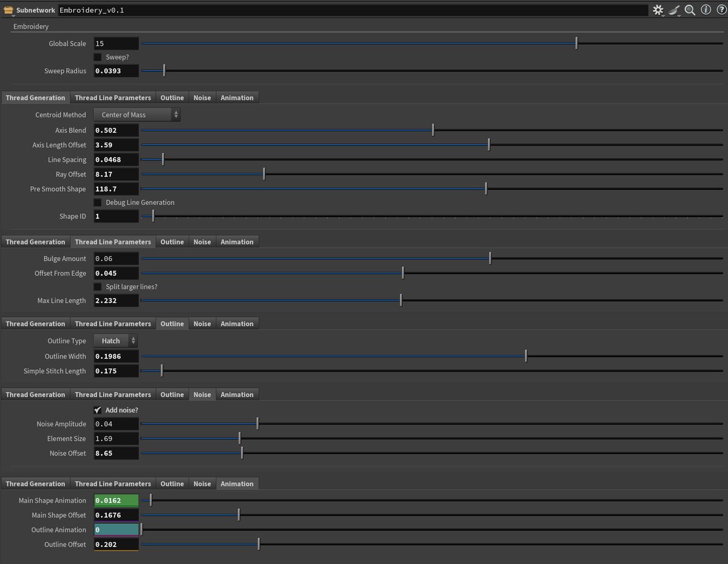728x564 pixels.
Task: Click the Max Line Length field 2.232
Action: (116, 301)
